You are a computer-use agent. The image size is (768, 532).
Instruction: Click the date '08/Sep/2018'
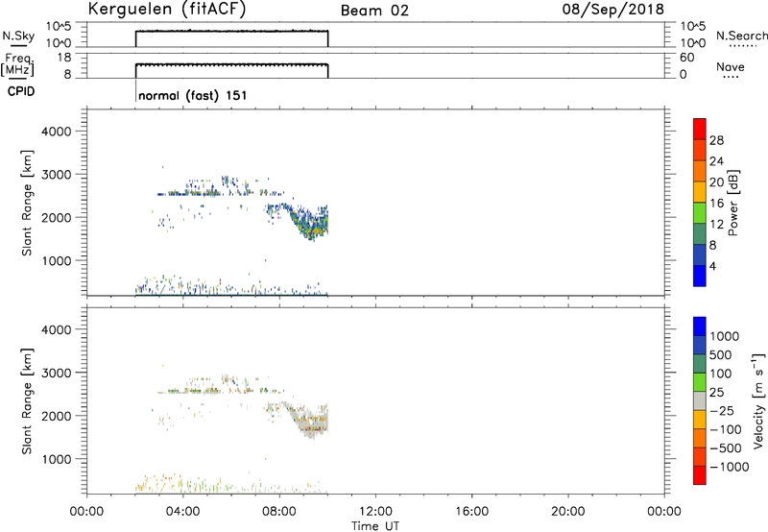(x=612, y=10)
